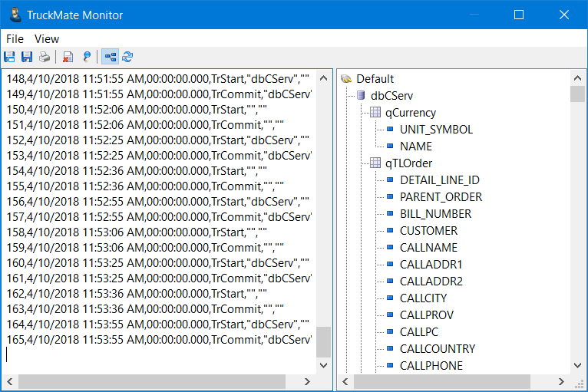Select the Default root node in tree
588x392 pixels.
point(375,79)
